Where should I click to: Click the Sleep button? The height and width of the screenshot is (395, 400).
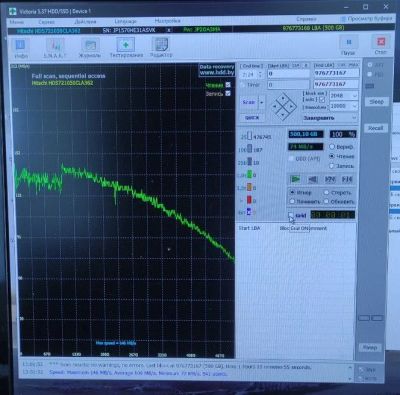point(376,102)
